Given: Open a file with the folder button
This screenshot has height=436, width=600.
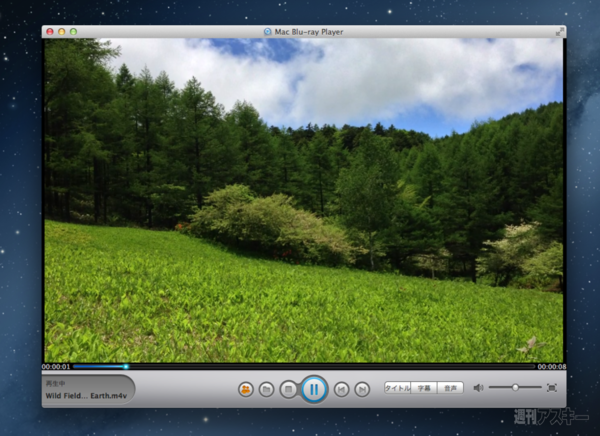Looking at the screenshot, I should [266, 390].
